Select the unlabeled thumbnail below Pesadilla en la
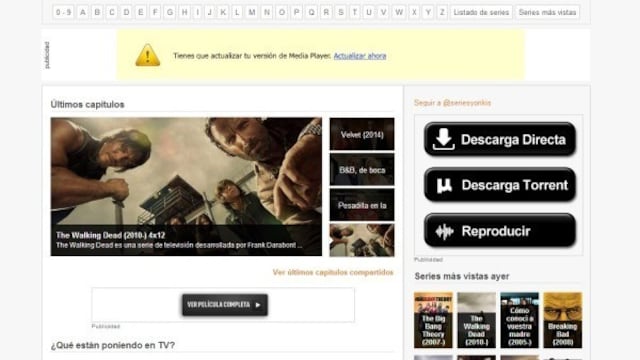This screenshot has width=640, height=360. point(362,240)
